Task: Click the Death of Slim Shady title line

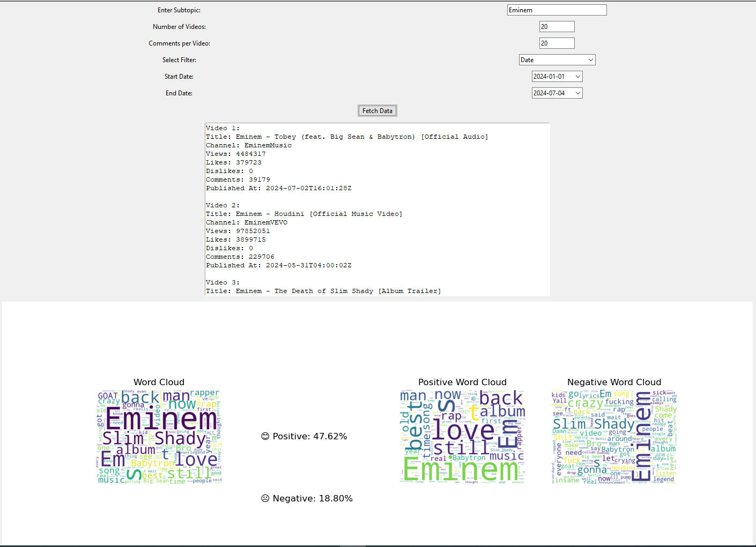Action: [323, 291]
